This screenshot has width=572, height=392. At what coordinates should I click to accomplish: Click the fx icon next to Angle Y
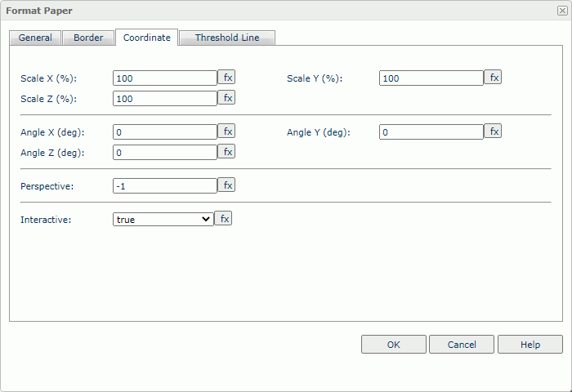pos(493,131)
